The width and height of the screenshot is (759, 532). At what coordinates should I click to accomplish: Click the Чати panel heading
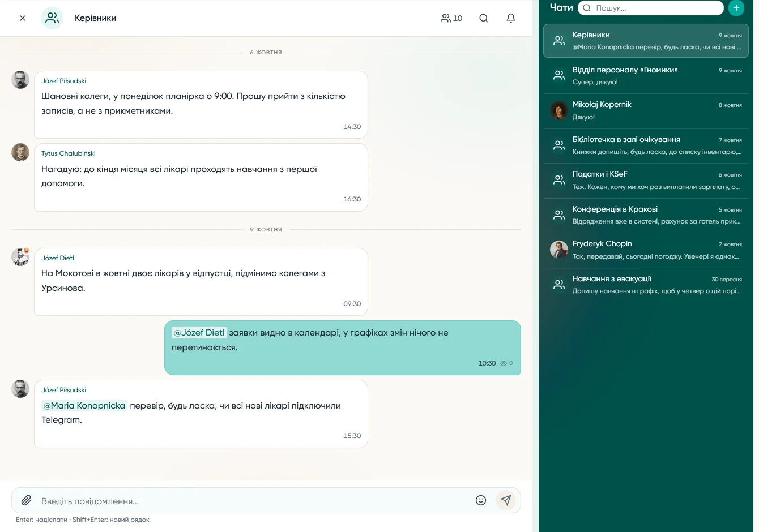click(x=561, y=7)
